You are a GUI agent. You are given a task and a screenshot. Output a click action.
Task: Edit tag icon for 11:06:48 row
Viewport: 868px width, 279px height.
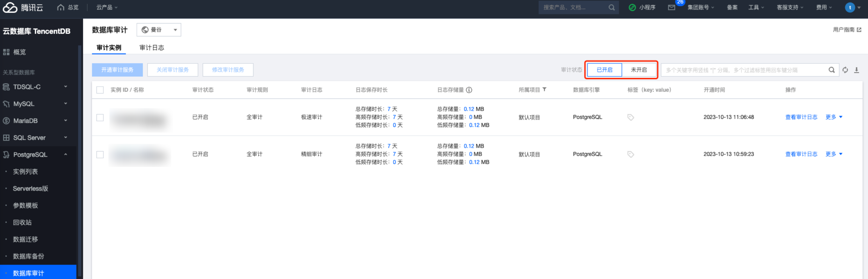pos(630,117)
